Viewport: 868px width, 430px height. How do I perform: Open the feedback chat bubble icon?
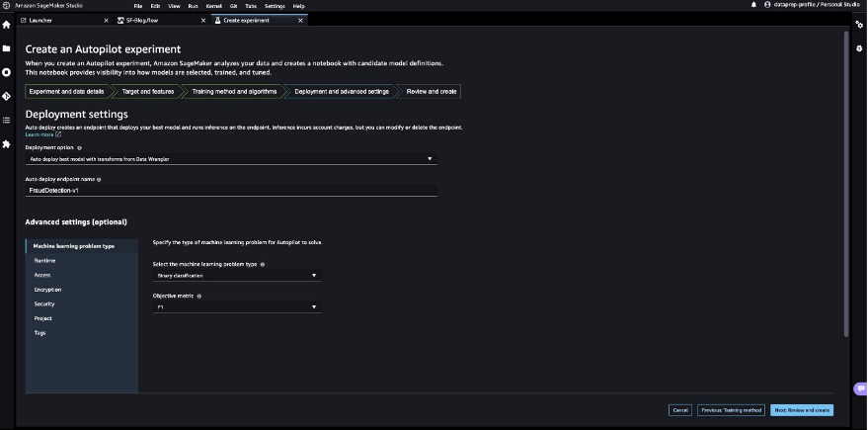[860, 389]
